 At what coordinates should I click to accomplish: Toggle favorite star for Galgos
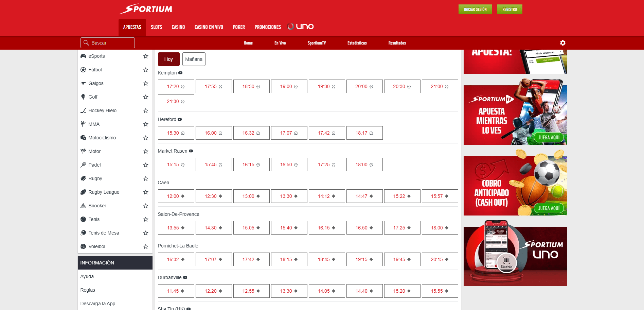(146, 83)
